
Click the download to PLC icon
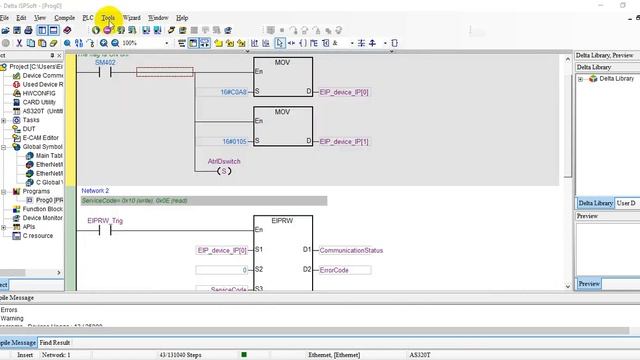coord(146,30)
